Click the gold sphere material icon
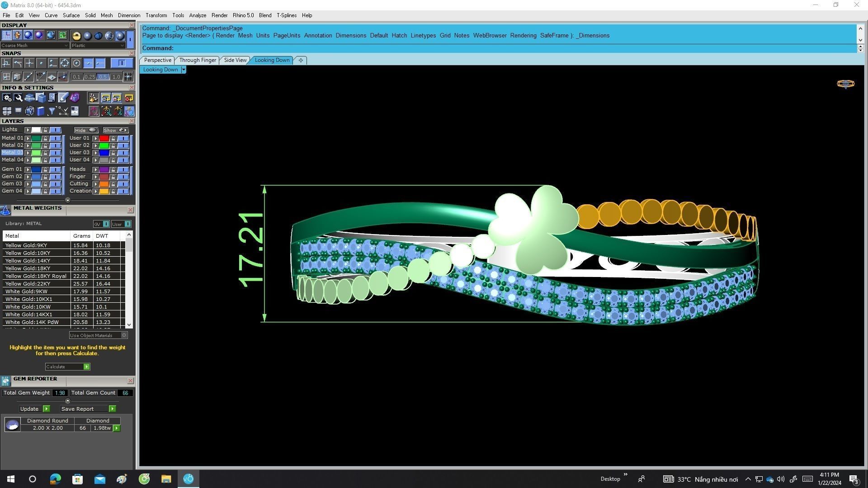Viewport: 868px width, 488px height. click(x=76, y=36)
